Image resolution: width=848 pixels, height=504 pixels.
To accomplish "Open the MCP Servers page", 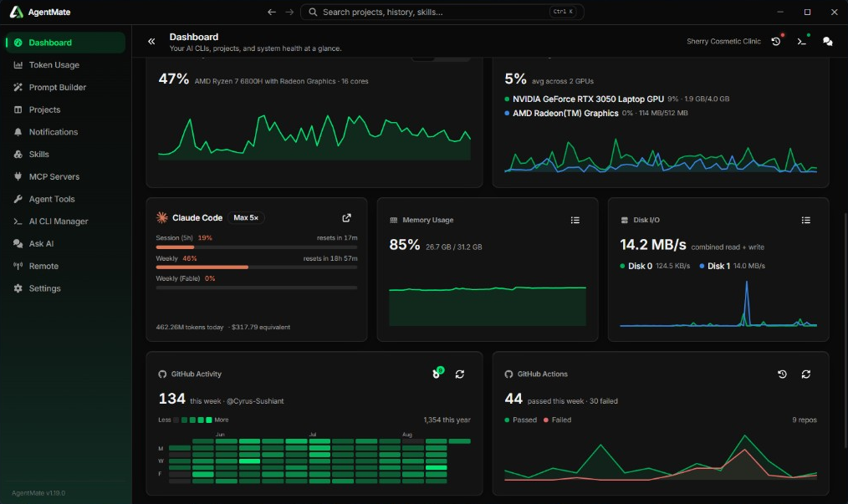I will pos(65,177).
